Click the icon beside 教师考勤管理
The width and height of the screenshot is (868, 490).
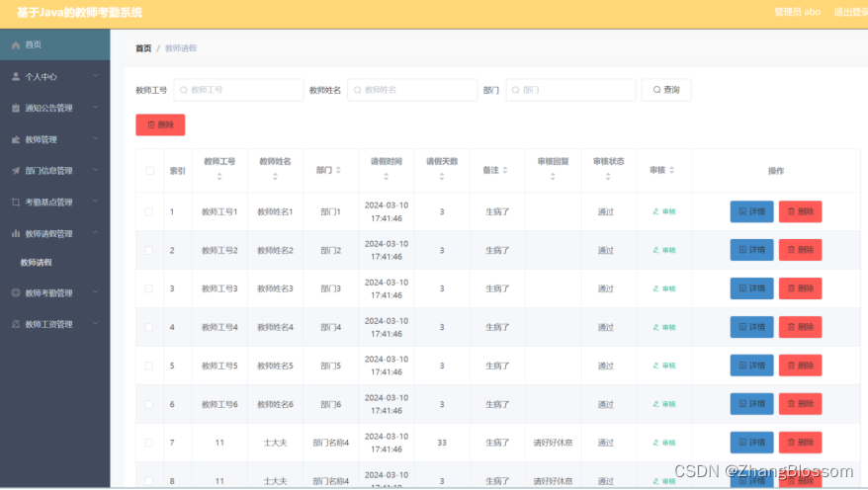(16, 292)
